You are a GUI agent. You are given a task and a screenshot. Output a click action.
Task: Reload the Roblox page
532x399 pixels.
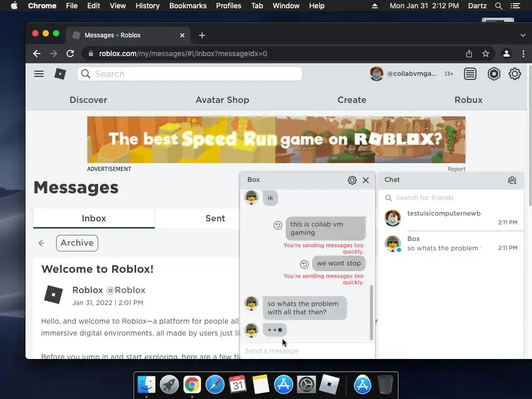[70, 54]
